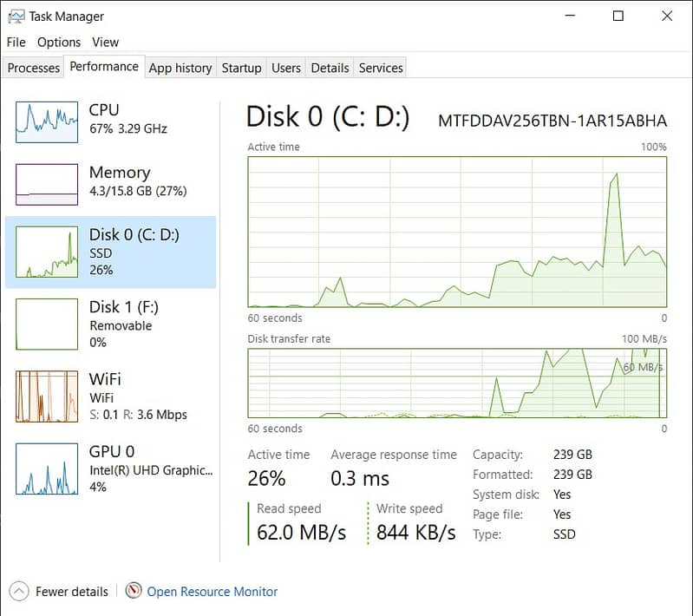Open the View menu
Screen dimensions: 693x616
[x=105, y=42]
